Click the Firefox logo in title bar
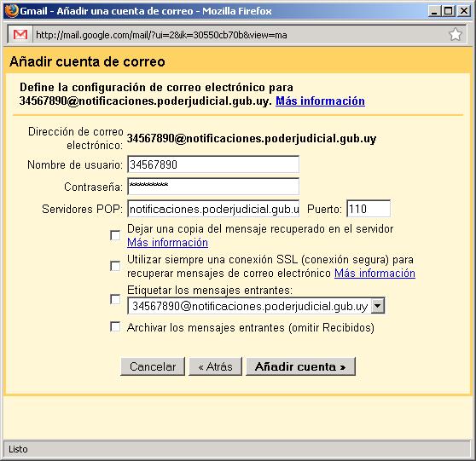476x461 pixels. pyautogui.click(x=11, y=10)
